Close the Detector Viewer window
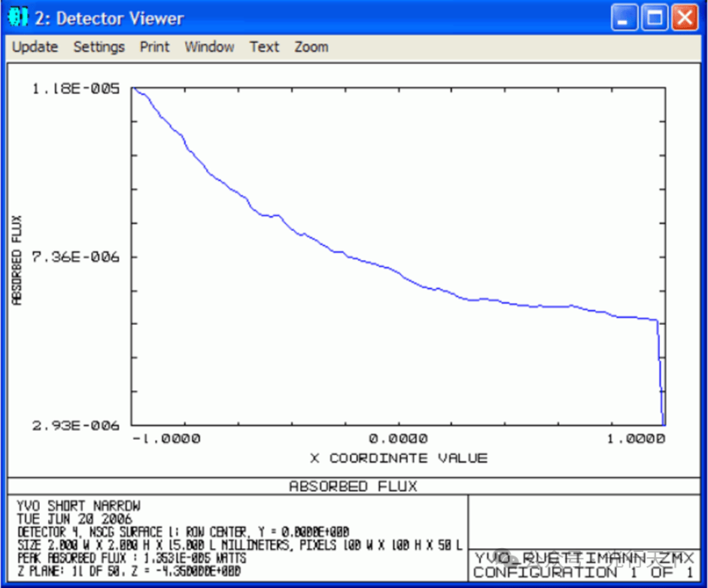 683,17
